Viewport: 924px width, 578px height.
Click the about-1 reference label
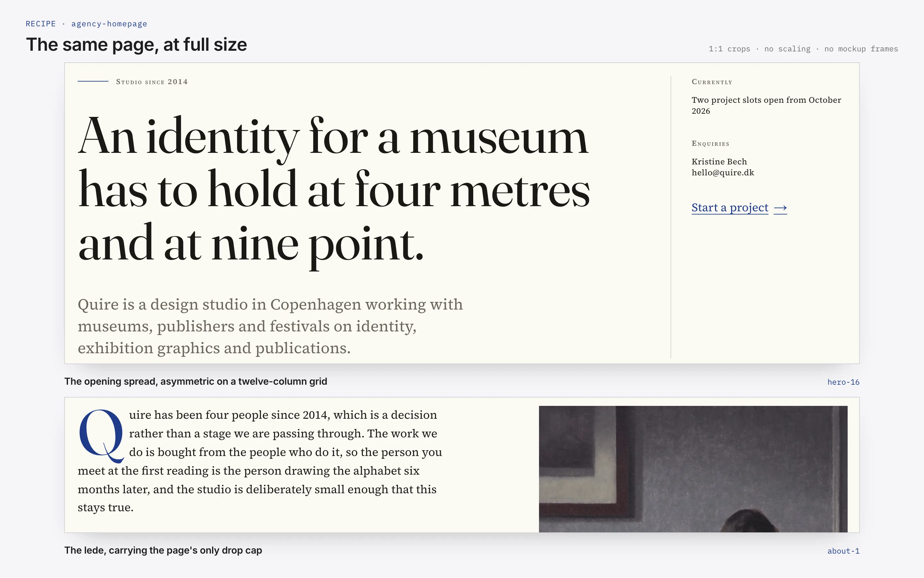843,551
